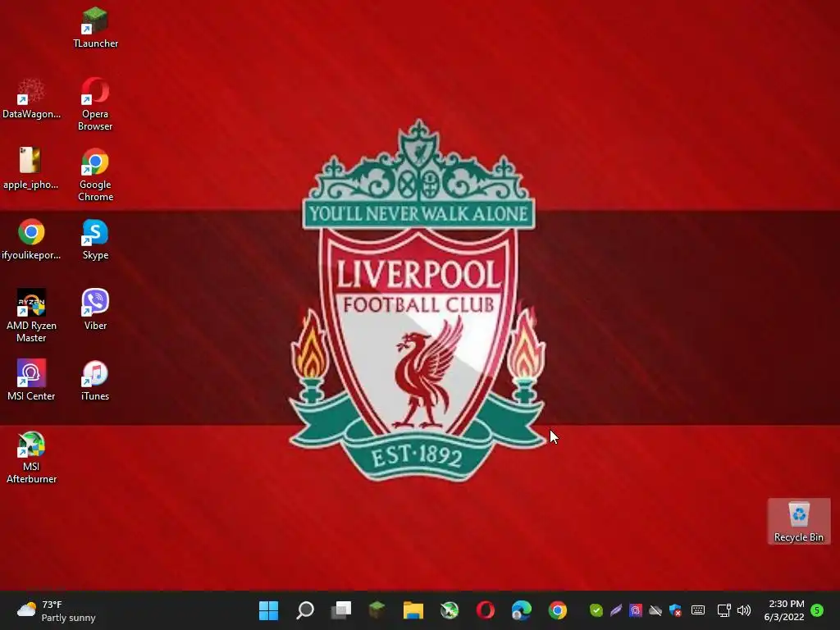Viewport: 840px width, 630px height.
Task: Select the ifyoulikepor... Chrome shortcut
Action: click(31, 240)
